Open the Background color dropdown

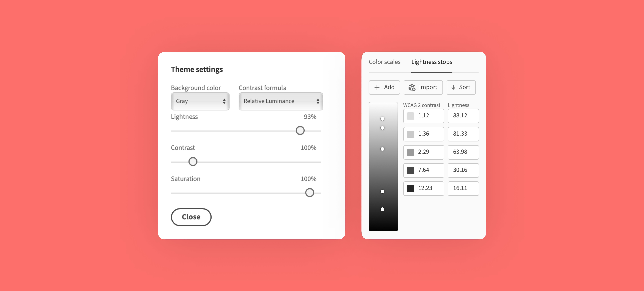coord(200,101)
